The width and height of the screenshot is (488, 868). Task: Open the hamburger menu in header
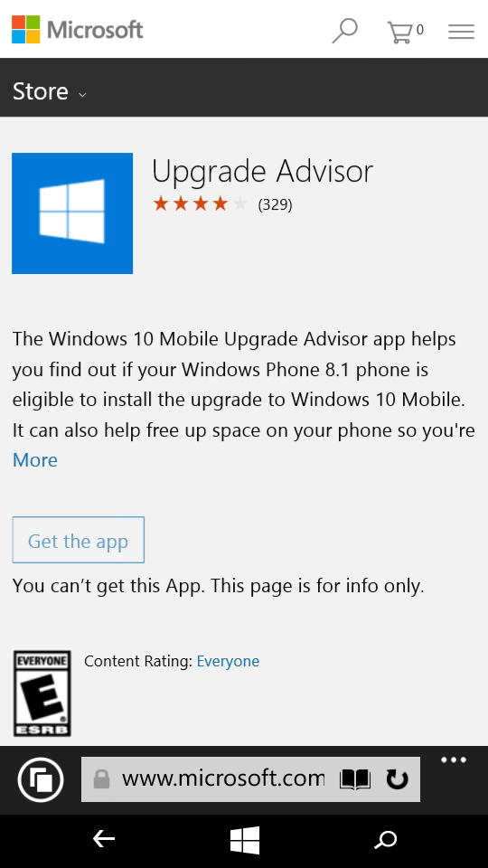(x=461, y=32)
